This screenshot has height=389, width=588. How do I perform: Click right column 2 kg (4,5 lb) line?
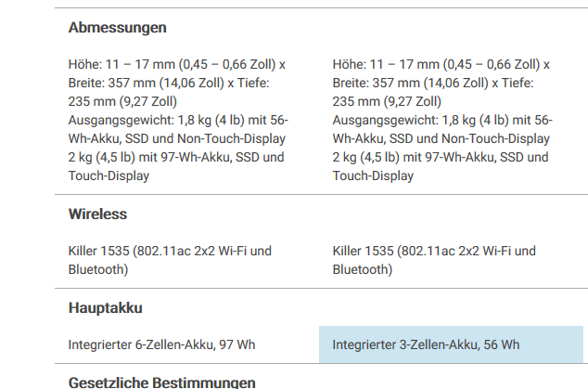click(441, 157)
